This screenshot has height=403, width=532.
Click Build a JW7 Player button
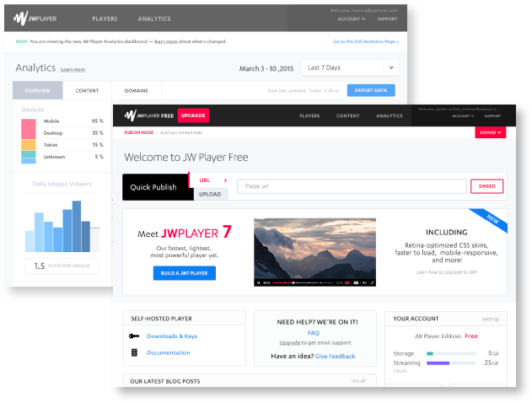tap(185, 273)
